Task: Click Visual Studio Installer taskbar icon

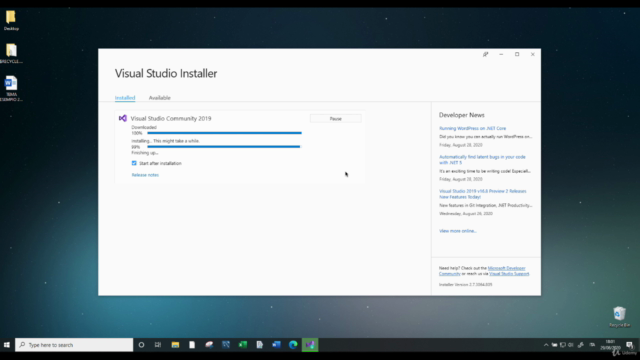Action: point(310,345)
